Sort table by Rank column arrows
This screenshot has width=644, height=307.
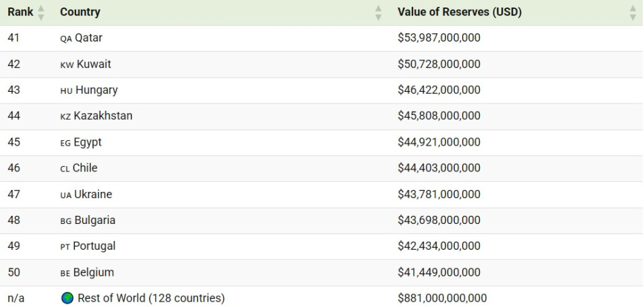pyautogui.click(x=41, y=12)
